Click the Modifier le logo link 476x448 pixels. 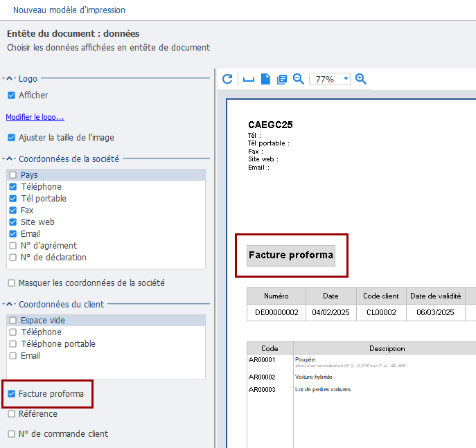(35, 117)
